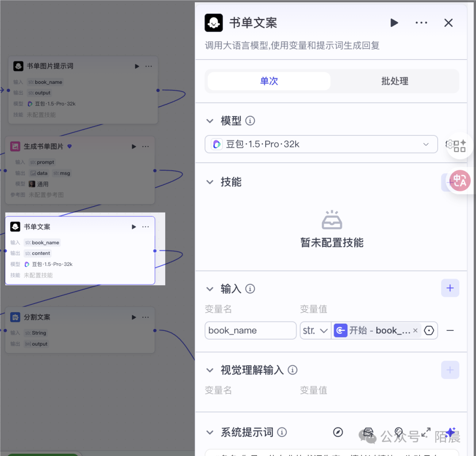
Task: Open the more options menu in 书单文案 panel
Action: pos(421,23)
